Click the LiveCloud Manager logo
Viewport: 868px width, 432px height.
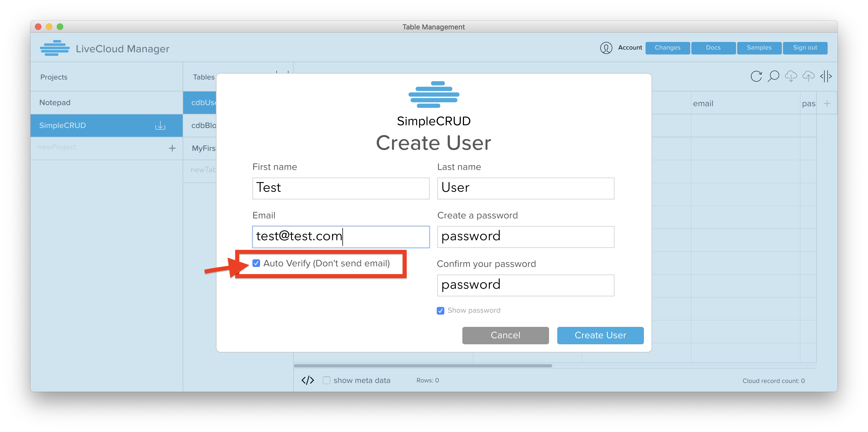(55, 48)
